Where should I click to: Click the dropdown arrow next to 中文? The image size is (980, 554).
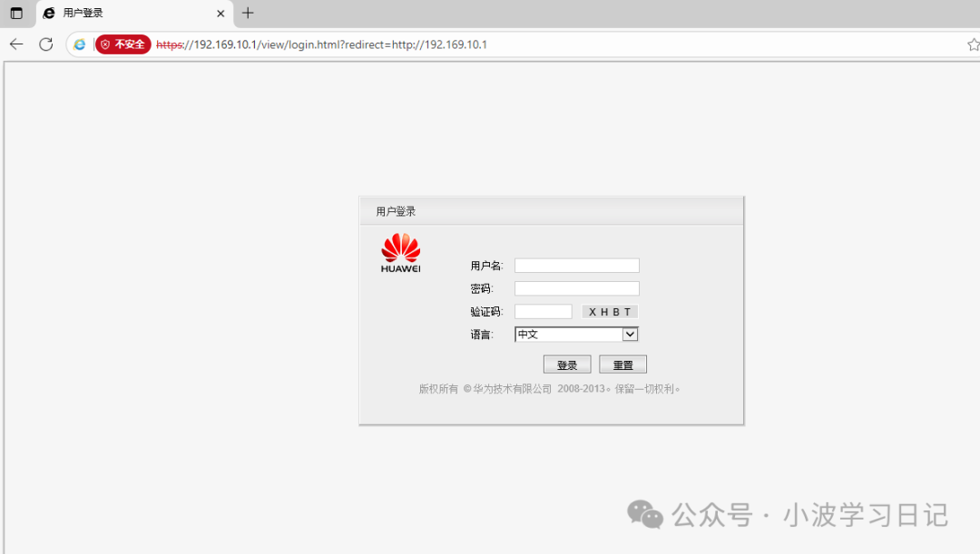(631, 334)
